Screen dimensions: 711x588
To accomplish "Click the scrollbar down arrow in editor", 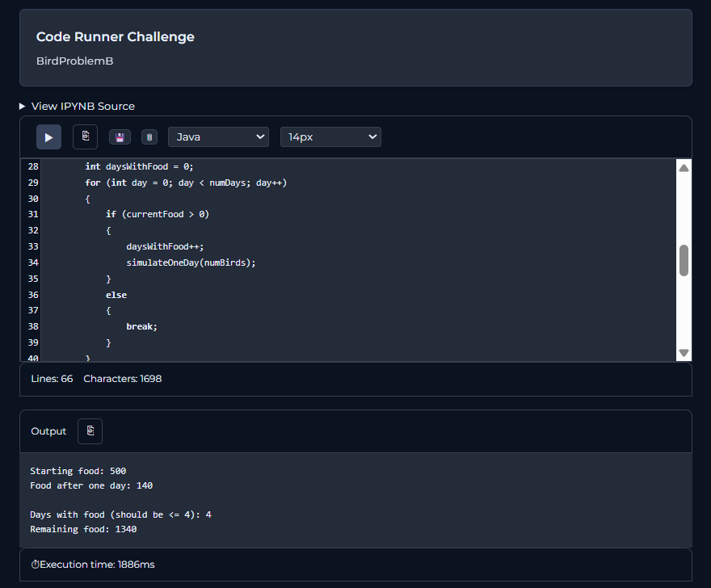I will 684,353.
